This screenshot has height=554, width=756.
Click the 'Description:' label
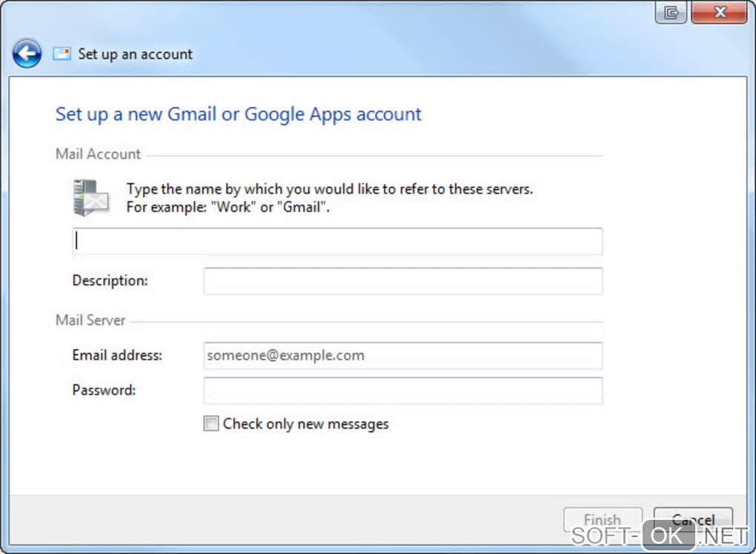(x=110, y=281)
